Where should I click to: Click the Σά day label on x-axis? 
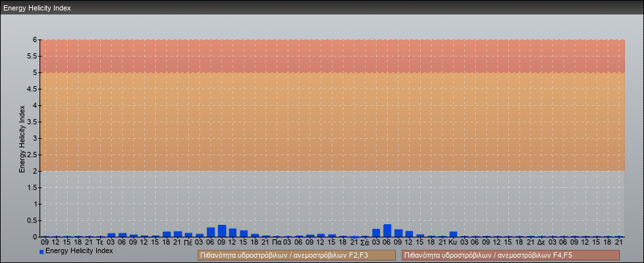click(365, 243)
